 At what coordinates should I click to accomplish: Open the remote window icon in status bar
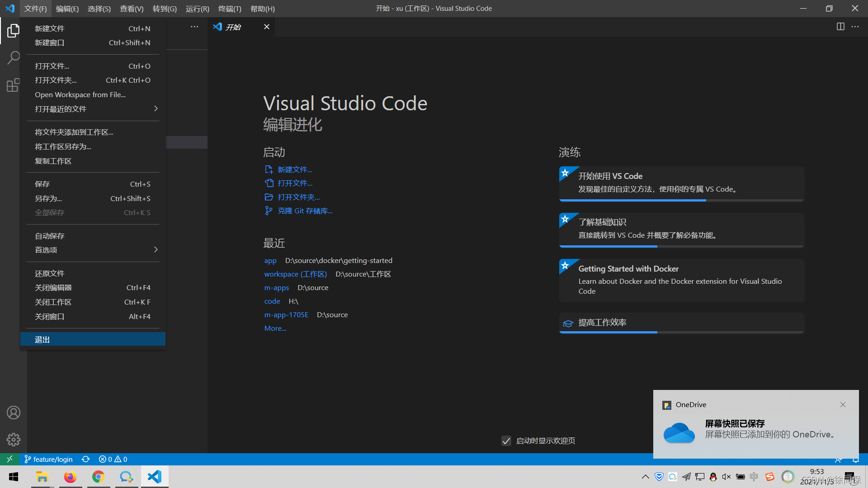[x=9, y=459]
